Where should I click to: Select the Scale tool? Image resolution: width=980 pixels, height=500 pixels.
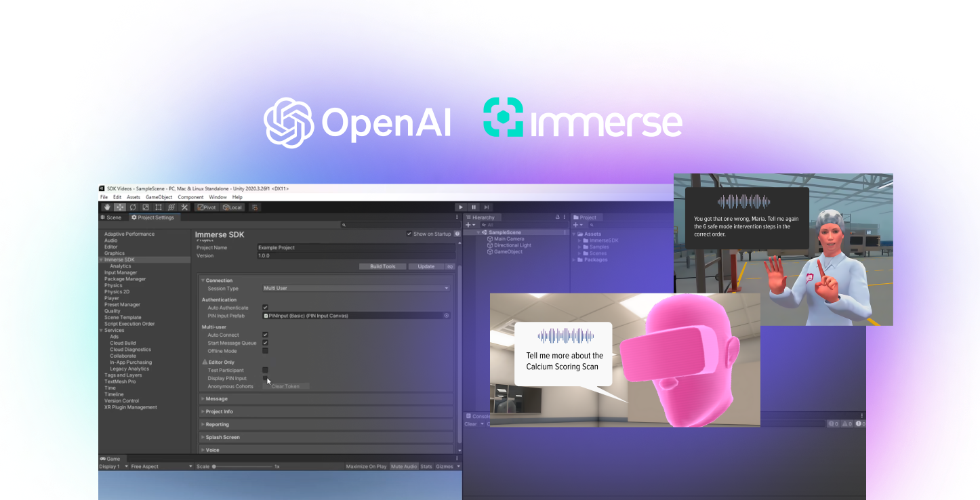[146, 207]
